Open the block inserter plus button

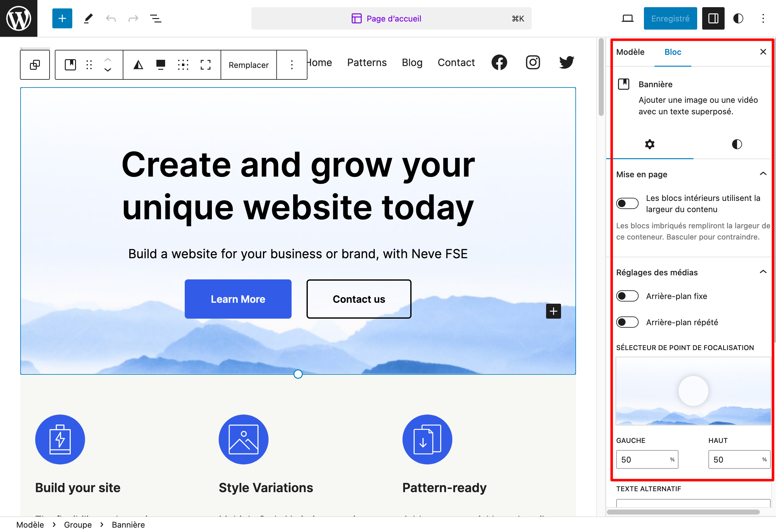[x=62, y=18]
